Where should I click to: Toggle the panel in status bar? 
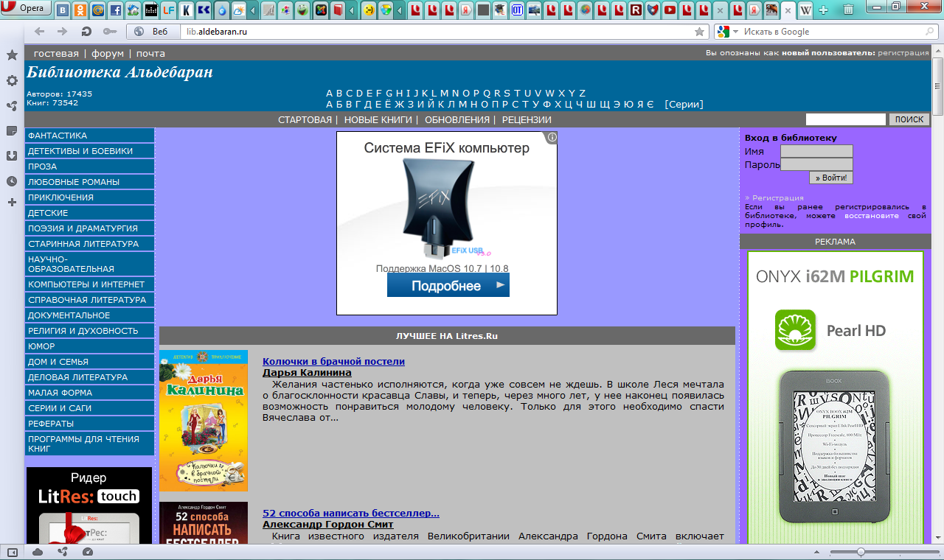(12, 552)
